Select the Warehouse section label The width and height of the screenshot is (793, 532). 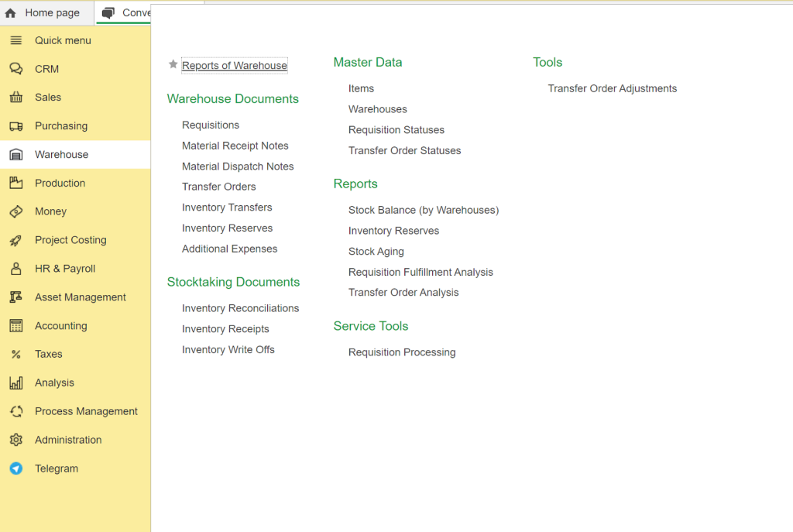pos(61,154)
